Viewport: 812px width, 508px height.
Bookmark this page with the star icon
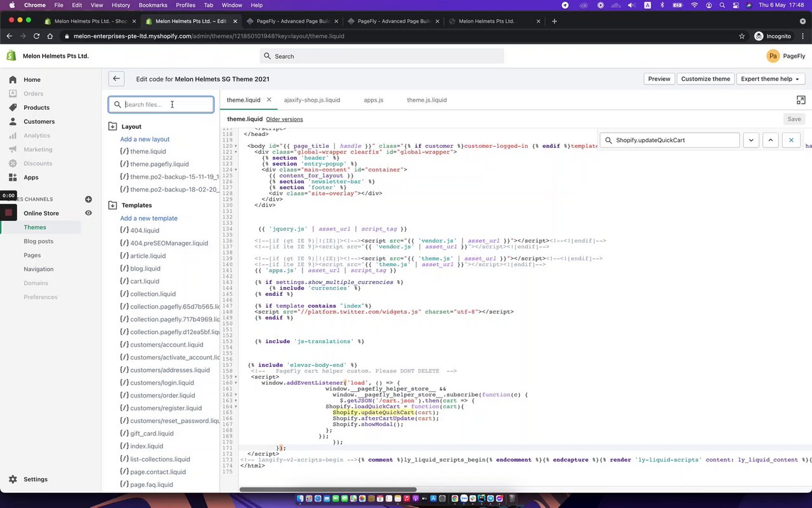(742, 36)
